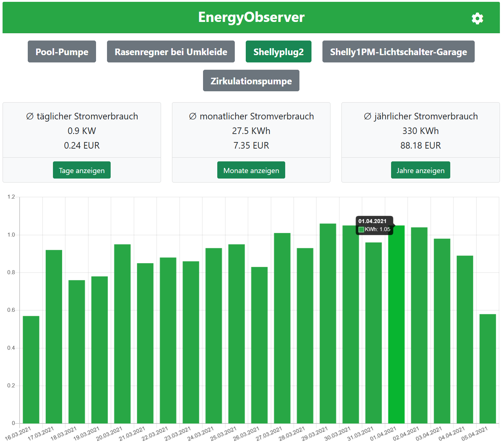The width and height of the screenshot is (501, 448).
Task: Open settings via the gear icon
Action: click(477, 18)
